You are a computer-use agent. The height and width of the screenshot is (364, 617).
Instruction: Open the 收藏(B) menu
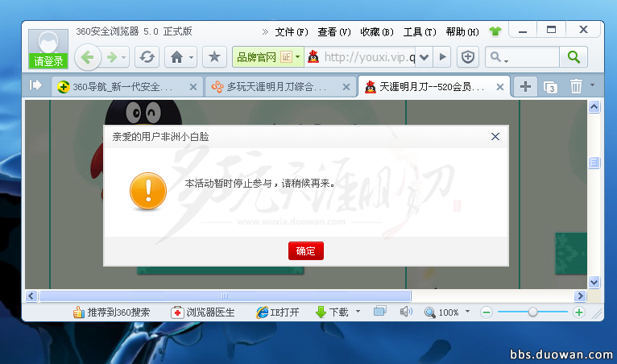pyautogui.click(x=377, y=32)
